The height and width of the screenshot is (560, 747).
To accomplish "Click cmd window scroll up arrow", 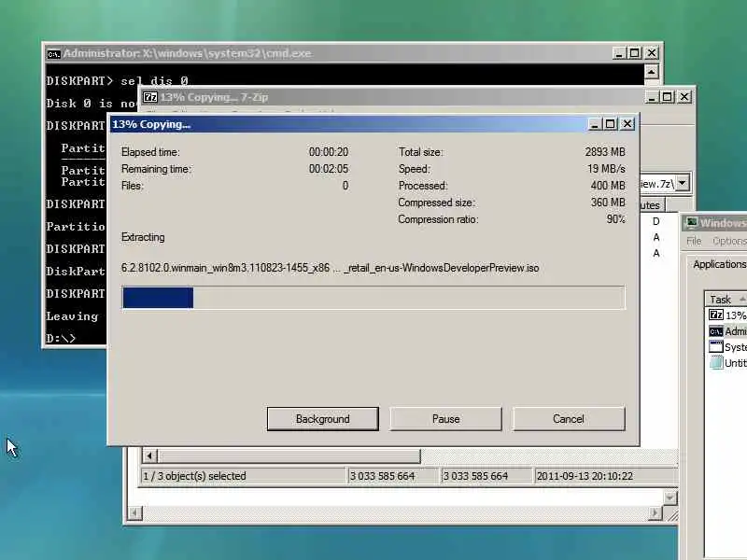I will point(651,72).
